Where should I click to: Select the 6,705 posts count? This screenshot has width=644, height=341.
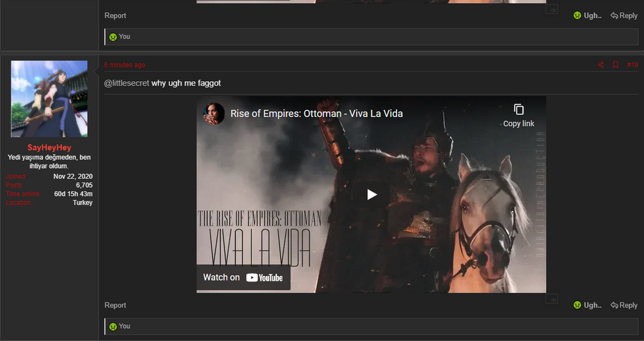click(84, 185)
